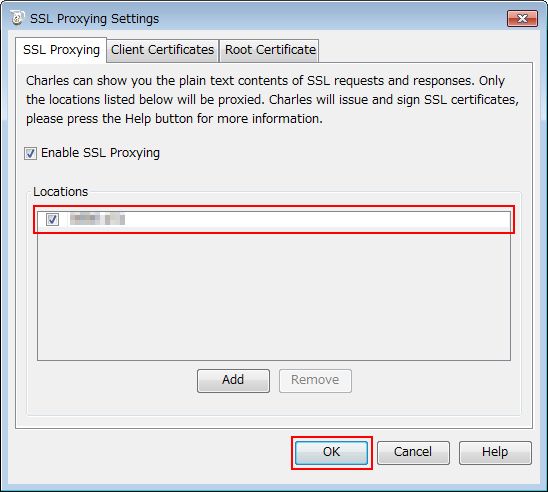Click the Charles app icon in title bar
This screenshot has width=548, height=492.
[17, 18]
